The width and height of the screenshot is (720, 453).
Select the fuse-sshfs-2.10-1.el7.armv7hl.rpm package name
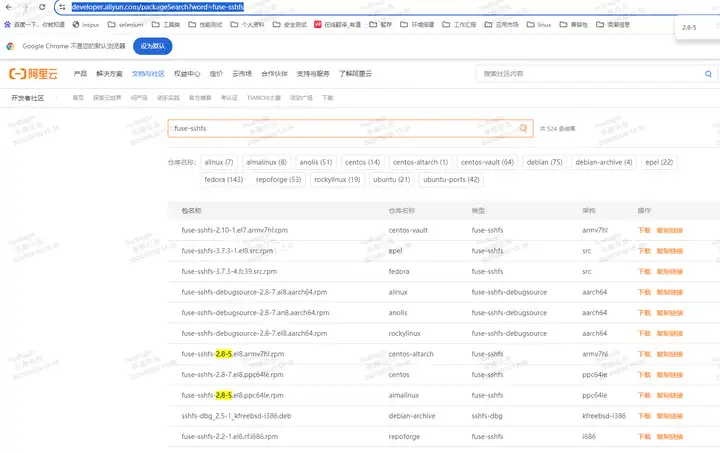[235, 230]
